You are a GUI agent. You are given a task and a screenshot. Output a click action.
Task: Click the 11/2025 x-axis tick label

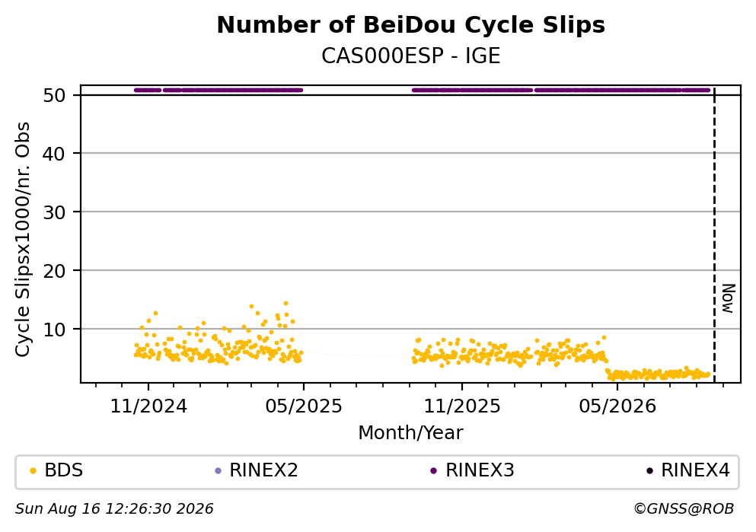point(462,406)
